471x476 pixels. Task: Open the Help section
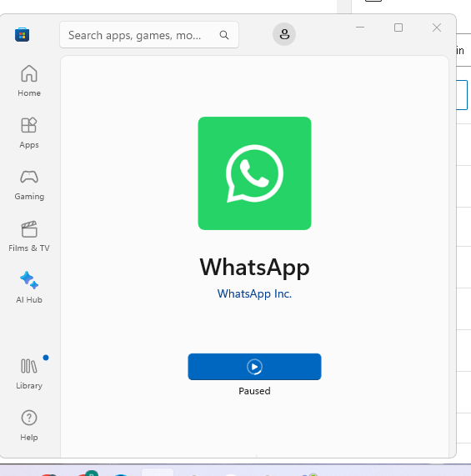(x=29, y=425)
